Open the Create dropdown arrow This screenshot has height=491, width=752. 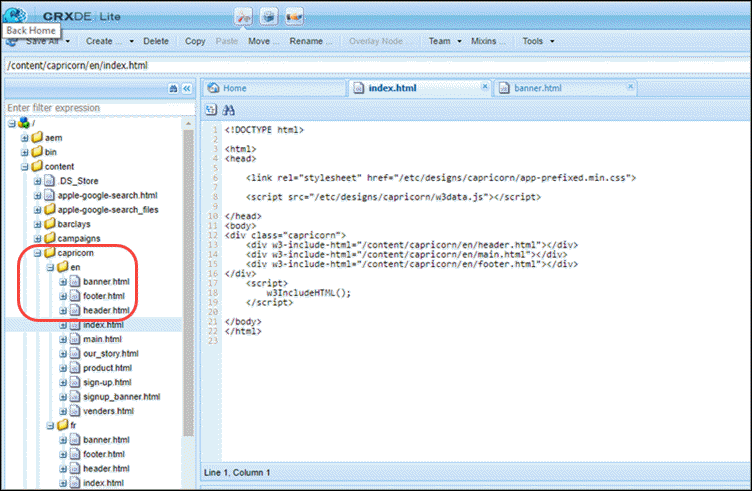point(131,41)
